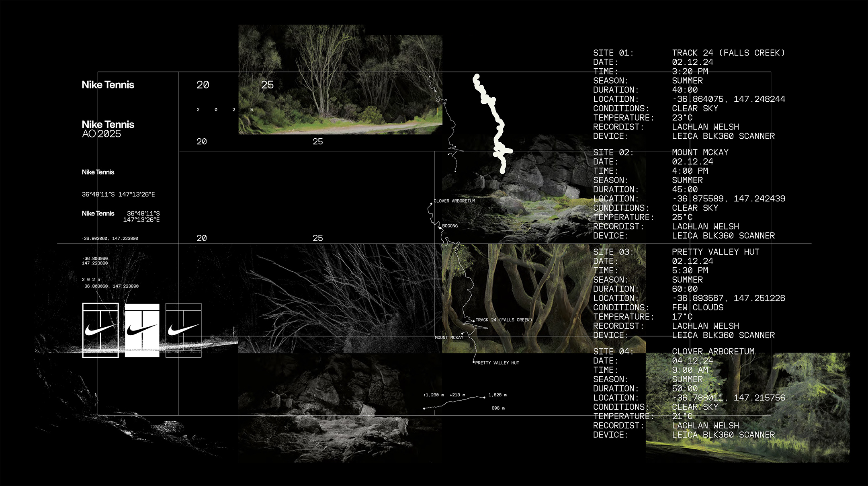Screen dimensions: 868x486
Task: Select the Clover Arboretum map marker
Action: click(431, 204)
